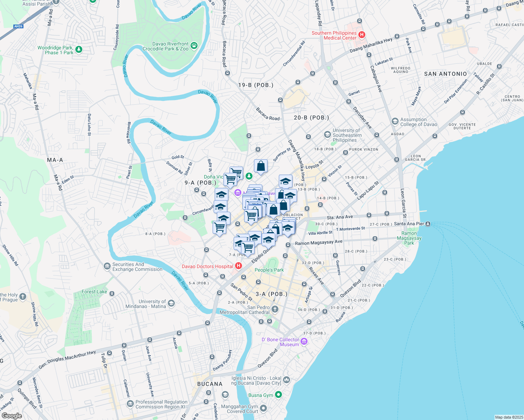
Task: Open University of Southeastern Philippines school icon
Action: pos(327,135)
